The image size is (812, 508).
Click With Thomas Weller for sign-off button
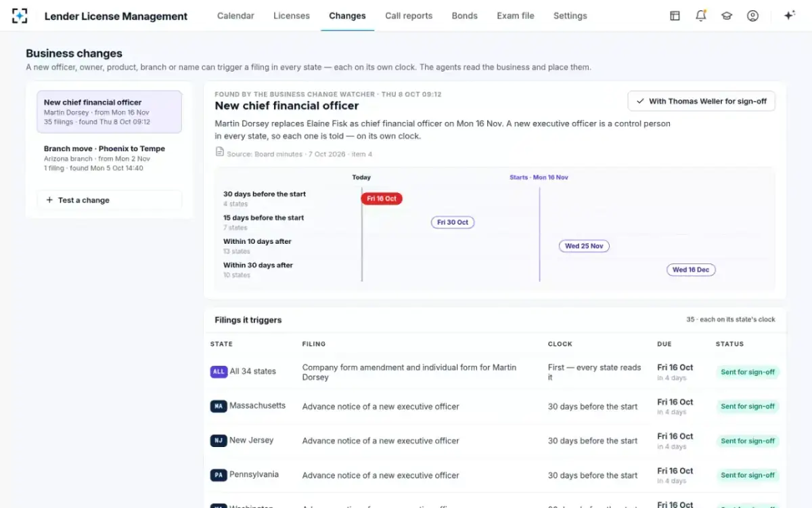click(701, 101)
